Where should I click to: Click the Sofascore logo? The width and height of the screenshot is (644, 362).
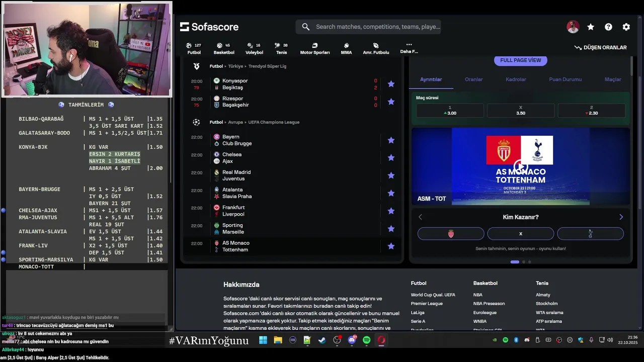(x=209, y=27)
